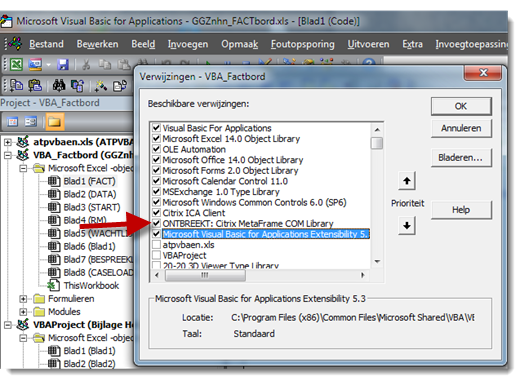520x381 pixels.
Task: Open the Foutopsporing menu
Action: (x=303, y=44)
